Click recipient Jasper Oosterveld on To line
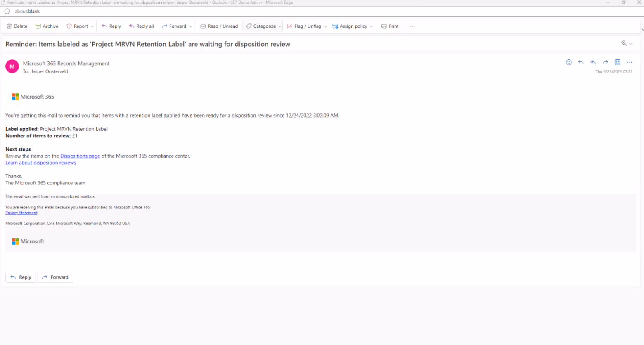Viewport: 644px width, 345px height. [x=50, y=71]
